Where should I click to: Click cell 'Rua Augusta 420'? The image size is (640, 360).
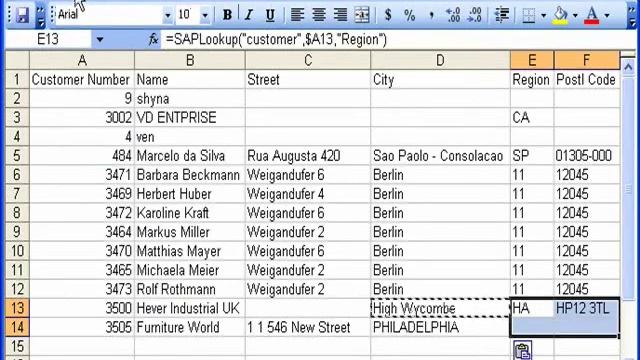coord(308,156)
